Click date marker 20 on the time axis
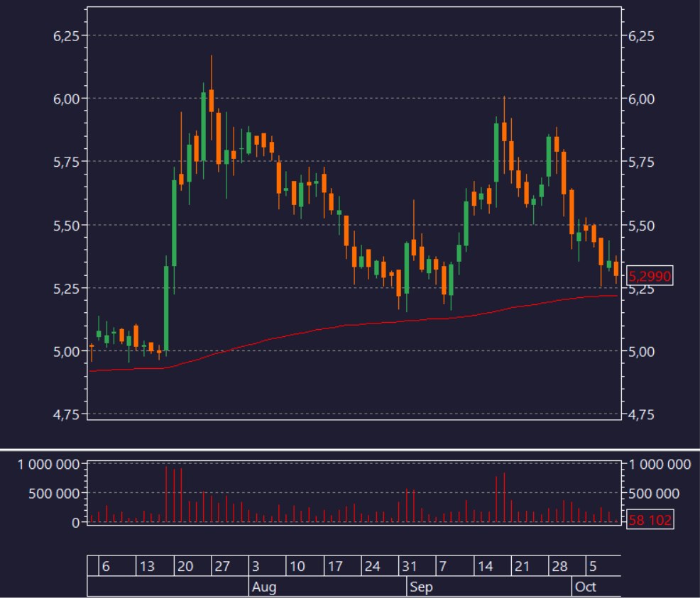Screen dimensions: 700x598 (185, 566)
